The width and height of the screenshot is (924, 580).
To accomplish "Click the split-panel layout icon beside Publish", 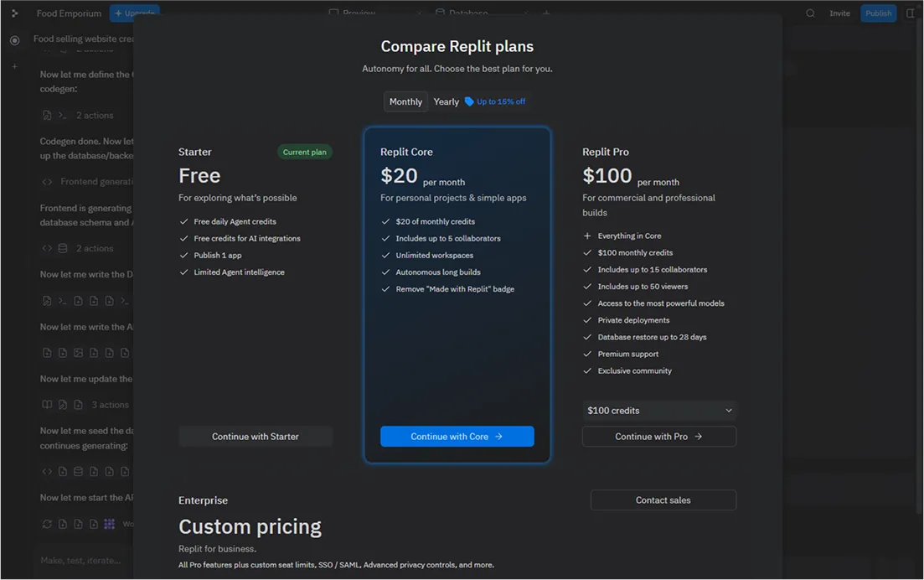I will coord(910,13).
